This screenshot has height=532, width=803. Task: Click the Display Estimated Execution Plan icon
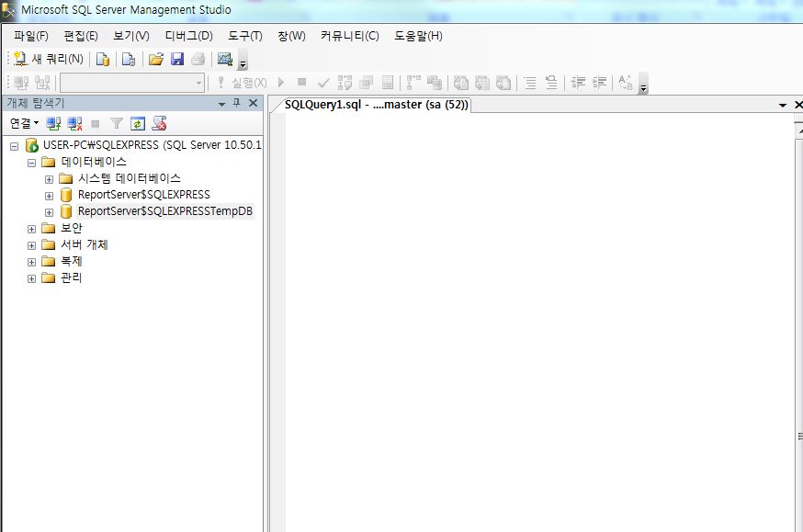[345, 83]
